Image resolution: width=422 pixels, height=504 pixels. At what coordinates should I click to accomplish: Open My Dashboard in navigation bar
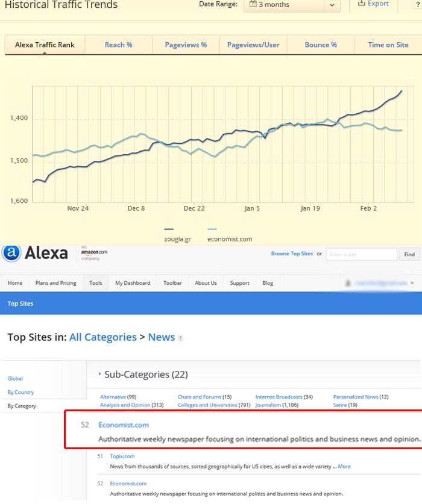133,283
